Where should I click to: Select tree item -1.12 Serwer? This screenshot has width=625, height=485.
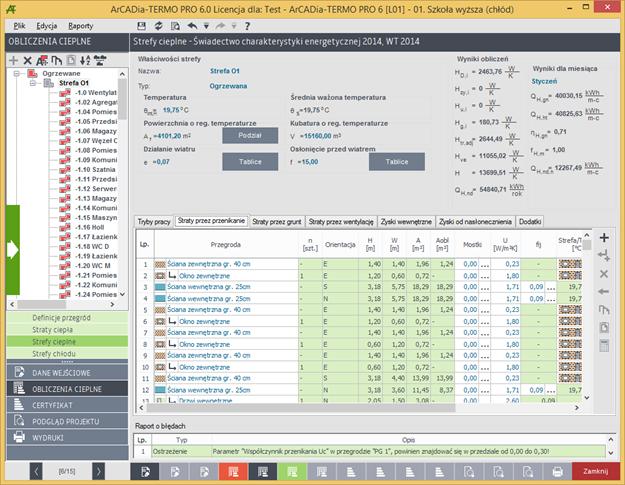(x=96, y=189)
